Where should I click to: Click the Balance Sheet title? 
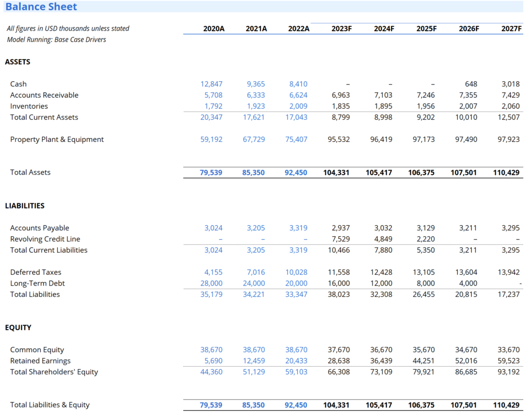41,6
